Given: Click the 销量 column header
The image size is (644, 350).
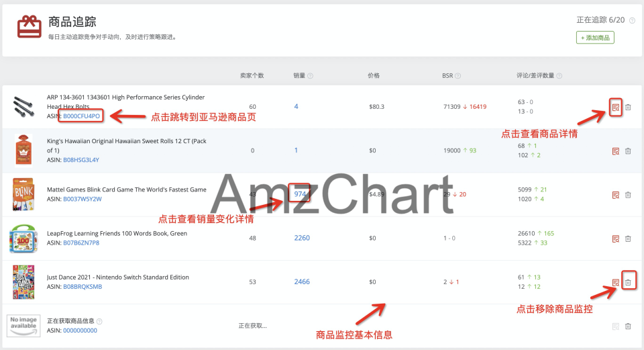Looking at the screenshot, I should pos(299,76).
